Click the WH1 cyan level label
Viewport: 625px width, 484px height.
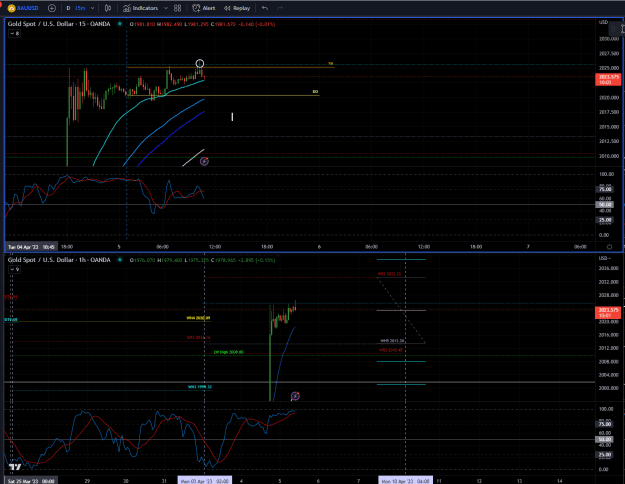pos(200,387)
